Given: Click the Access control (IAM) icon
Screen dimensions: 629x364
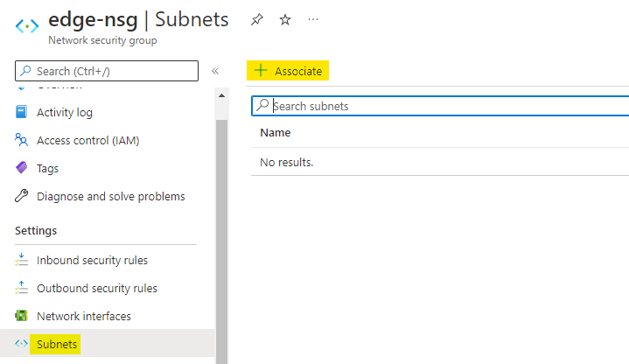Looking at the screenshot, I should (22, 141).
